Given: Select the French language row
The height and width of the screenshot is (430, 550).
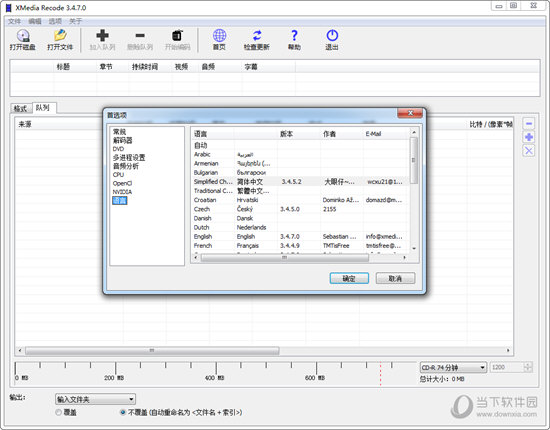Looking at the screenshot, I should [301, 246].
